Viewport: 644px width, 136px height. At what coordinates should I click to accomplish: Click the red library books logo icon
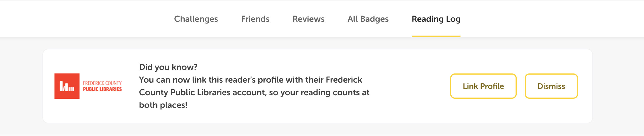click(x=67, y=86)
